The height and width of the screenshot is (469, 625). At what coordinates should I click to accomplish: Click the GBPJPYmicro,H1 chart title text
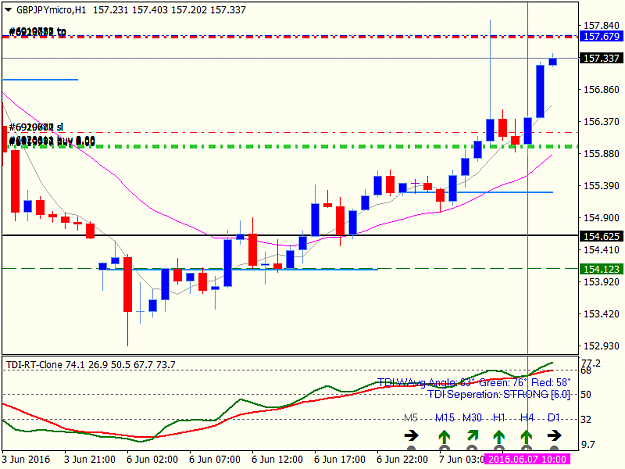pos(51,10)
